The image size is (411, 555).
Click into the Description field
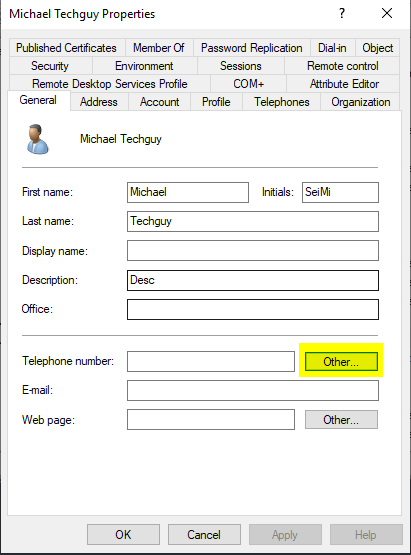[x=253, y=280]
